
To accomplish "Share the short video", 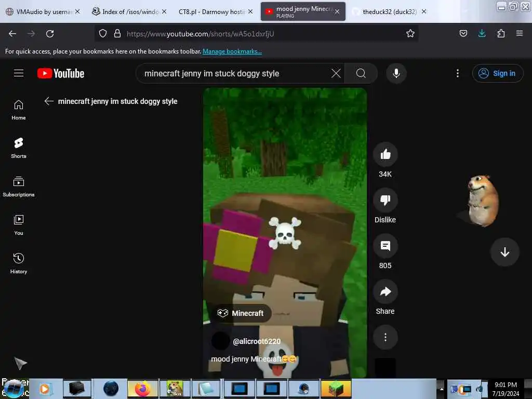I will tap(385, 292).
